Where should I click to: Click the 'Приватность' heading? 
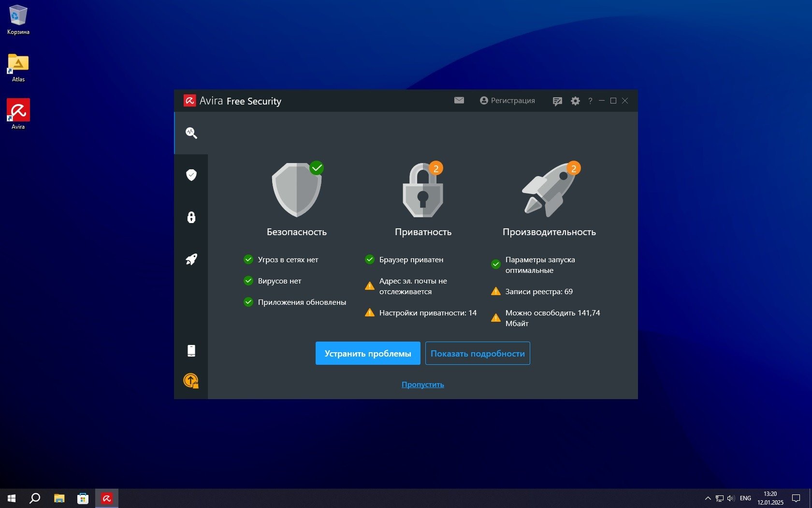click(x=423, y=232)
